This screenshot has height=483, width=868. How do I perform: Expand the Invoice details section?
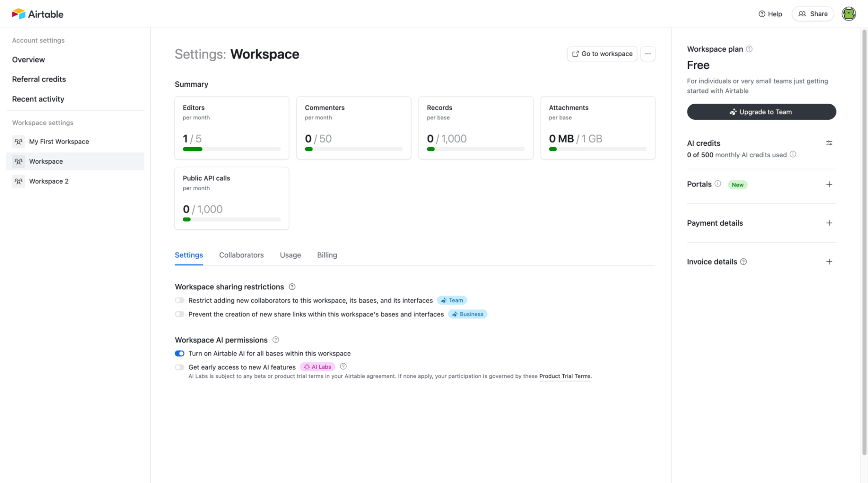point(829,262)
